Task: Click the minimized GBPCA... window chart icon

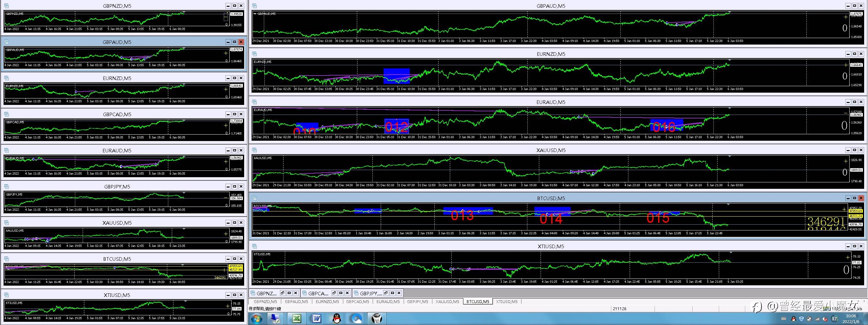Action: (305, 293)
